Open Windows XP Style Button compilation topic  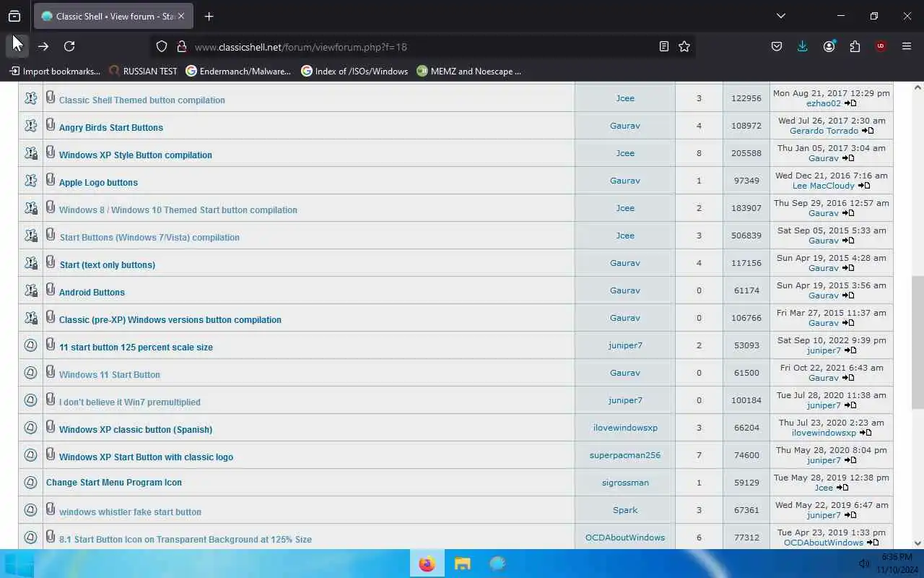point(136,155)
